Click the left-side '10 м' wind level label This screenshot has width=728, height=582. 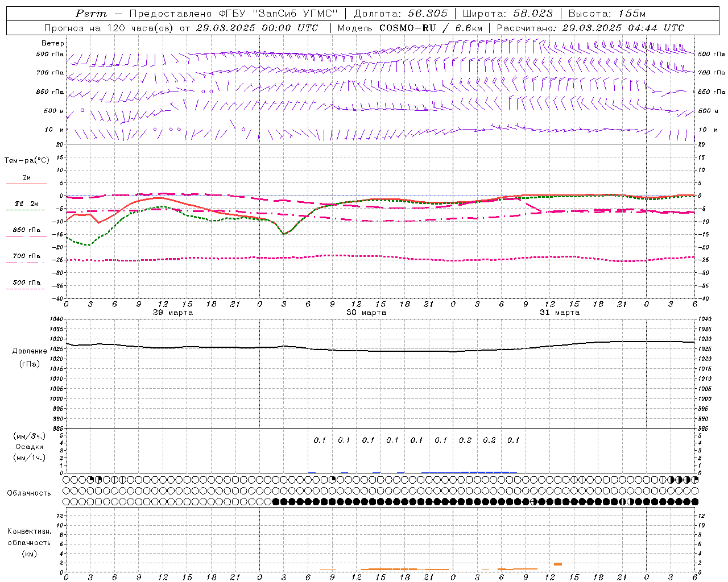[55, 130]
